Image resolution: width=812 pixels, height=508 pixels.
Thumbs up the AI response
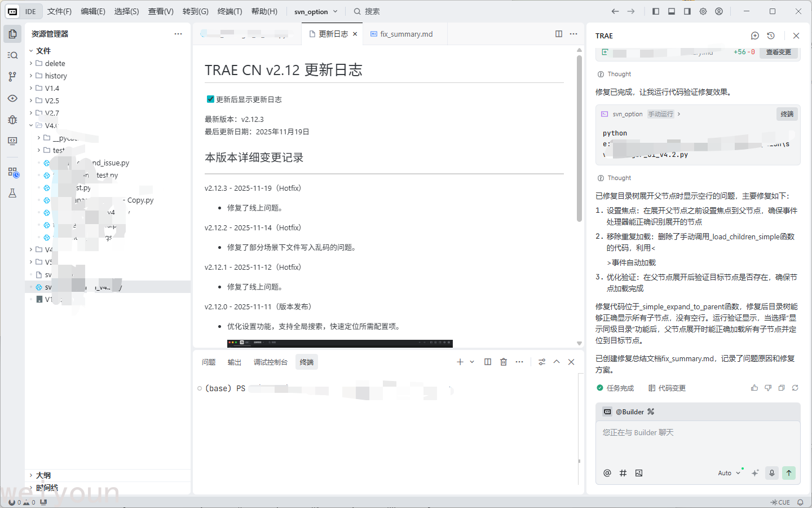754,388
